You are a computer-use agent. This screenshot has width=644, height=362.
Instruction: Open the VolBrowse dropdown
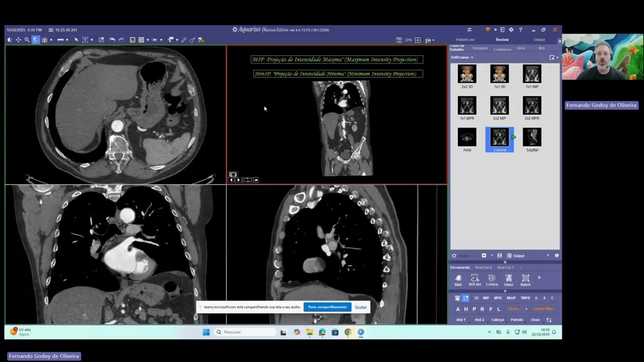(x=462, y=57)
